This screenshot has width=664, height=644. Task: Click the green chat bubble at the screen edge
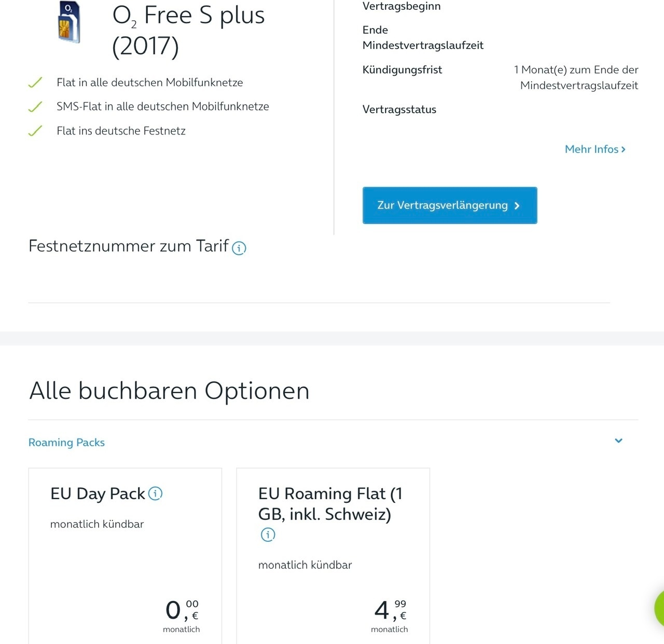click(x=659, y=608)
